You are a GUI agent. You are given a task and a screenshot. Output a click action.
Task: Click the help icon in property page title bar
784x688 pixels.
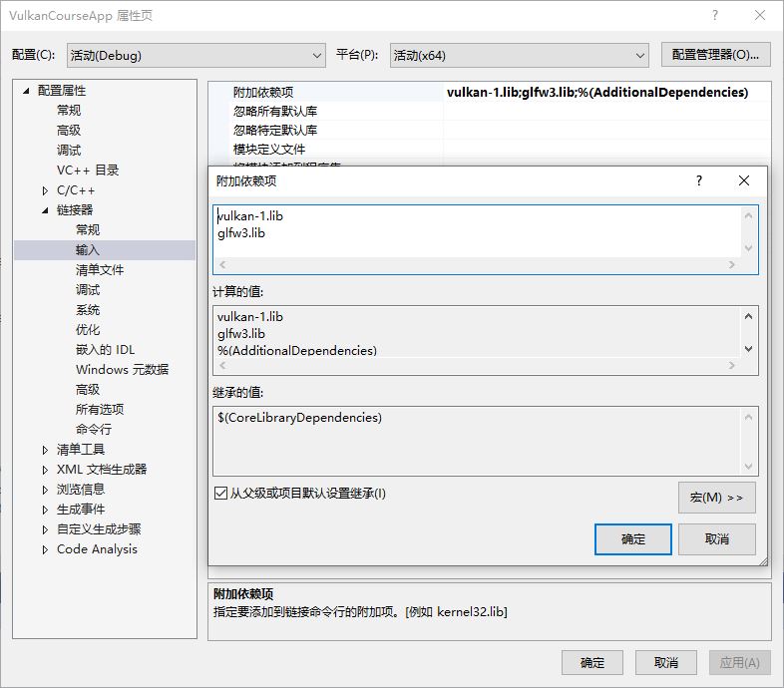[714, 16]
